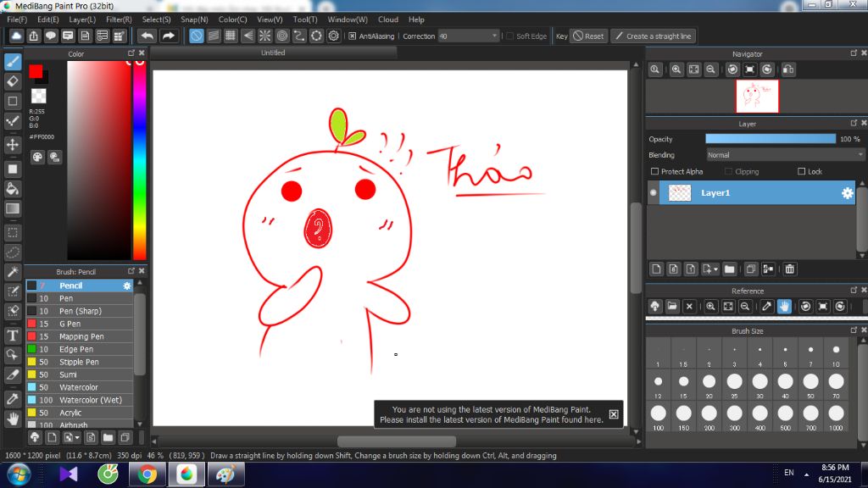Toggle the AntiAliasing checkbox
The width and height of the screenshot is (868, 488).
coord(352,36)
